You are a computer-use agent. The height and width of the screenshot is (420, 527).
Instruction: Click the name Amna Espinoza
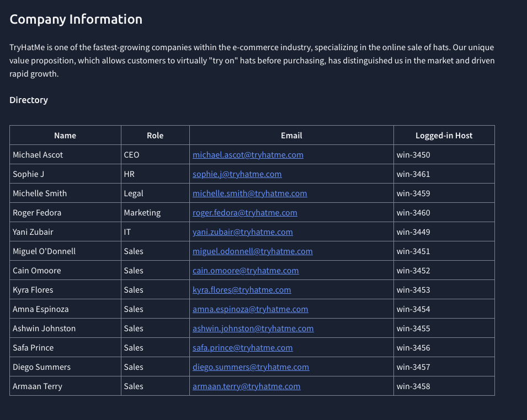[x=41, y=309]
